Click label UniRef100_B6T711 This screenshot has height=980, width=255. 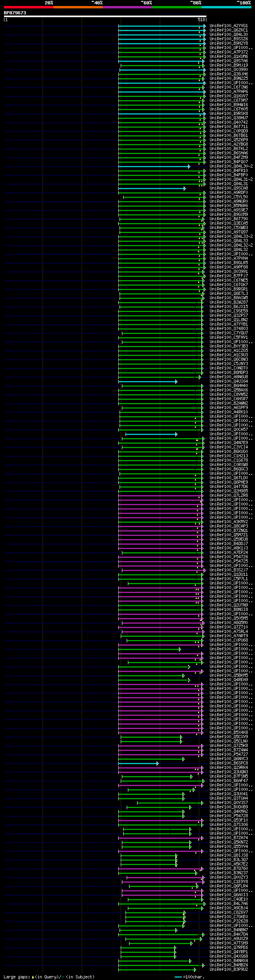(229, 127)
